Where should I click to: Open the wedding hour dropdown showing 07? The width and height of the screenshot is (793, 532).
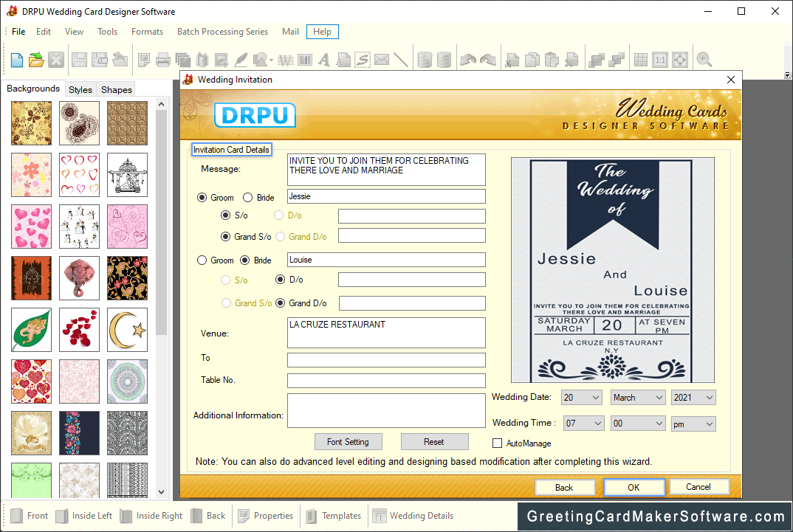pos(583,424)
